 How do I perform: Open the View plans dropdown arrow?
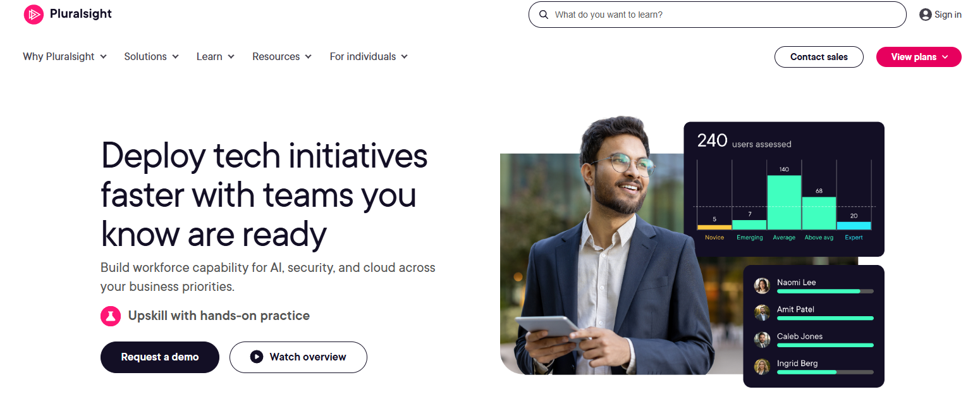click(945, 57)
